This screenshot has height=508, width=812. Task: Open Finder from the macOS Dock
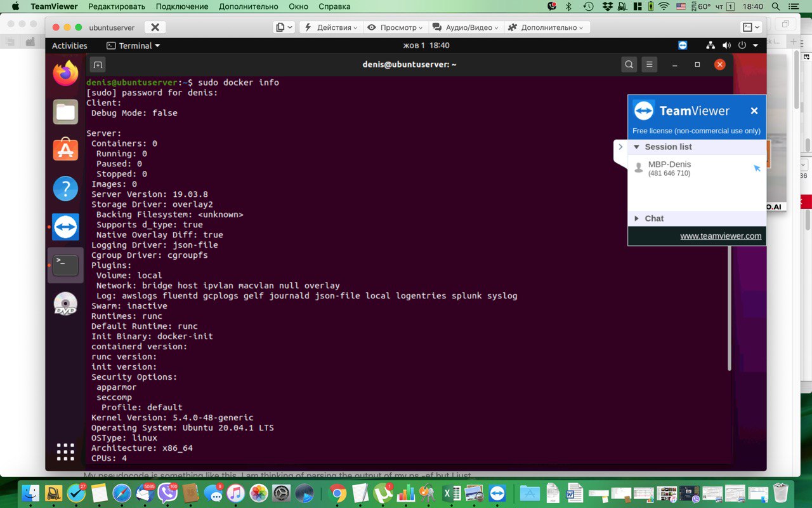point(30,493)
